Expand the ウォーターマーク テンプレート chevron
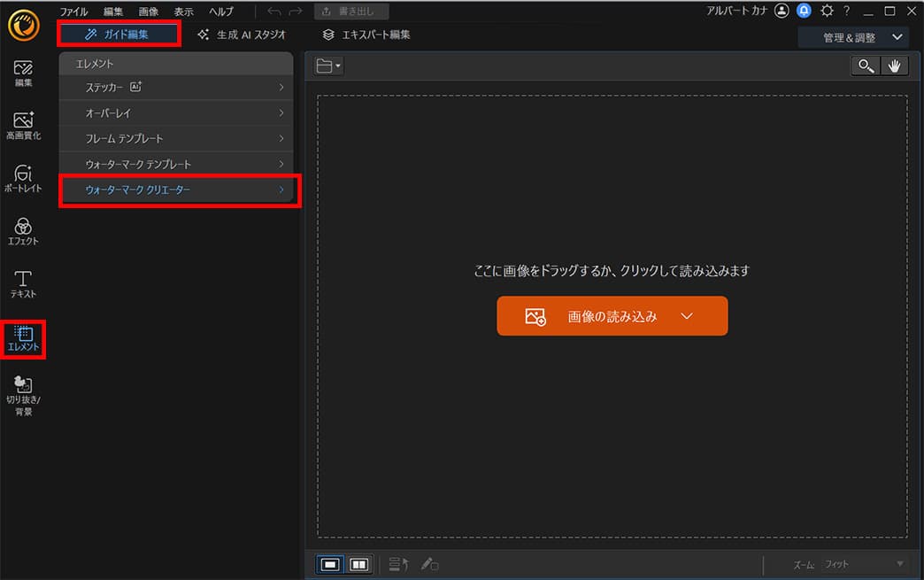This screenshot has width=924, height=580. (x=281, y=164)
